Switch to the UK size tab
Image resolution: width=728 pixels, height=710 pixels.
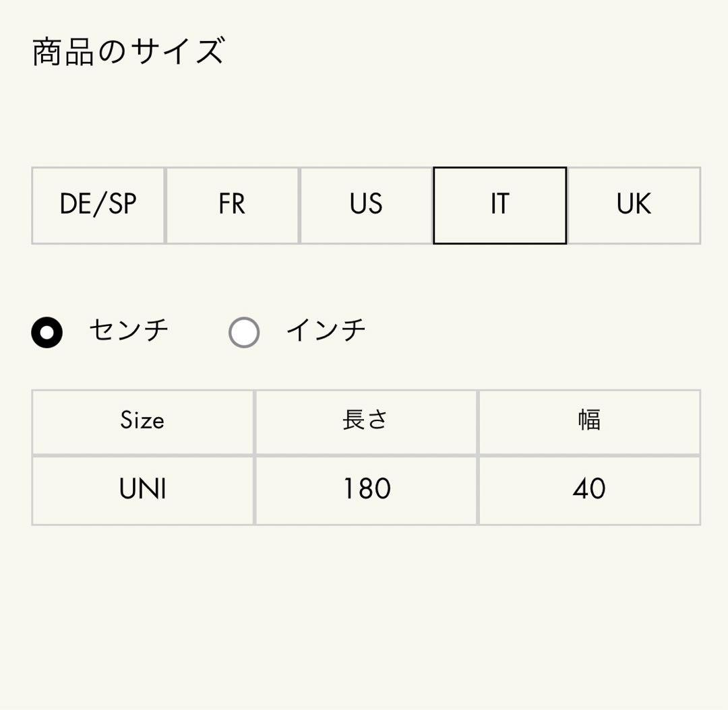tap(634, 205)
